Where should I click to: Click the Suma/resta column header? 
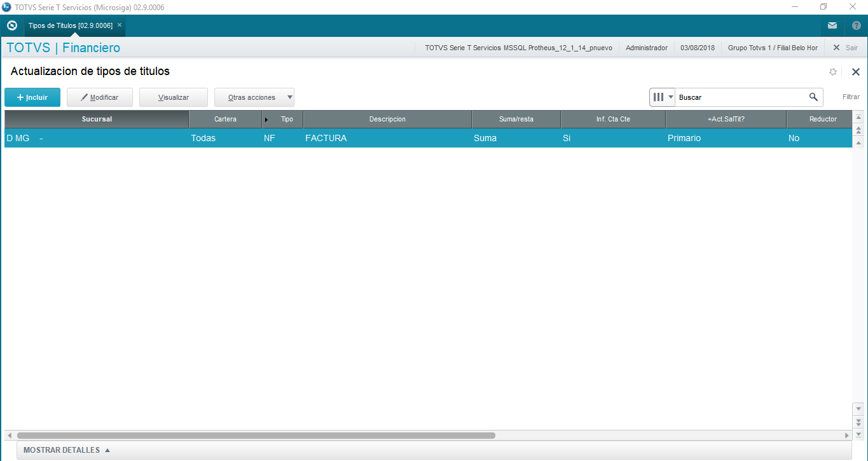point(516,119)
